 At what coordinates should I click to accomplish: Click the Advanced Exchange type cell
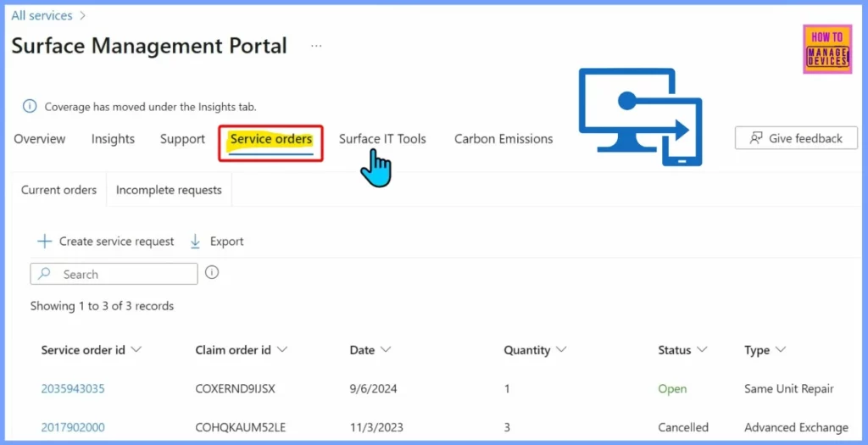point(796,427)
